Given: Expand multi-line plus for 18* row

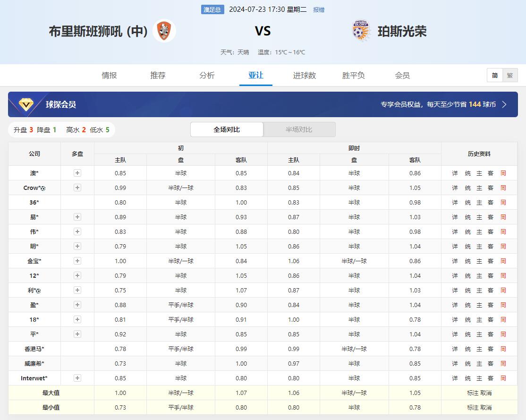Looking at the screenshot, I should coord(77,320).
